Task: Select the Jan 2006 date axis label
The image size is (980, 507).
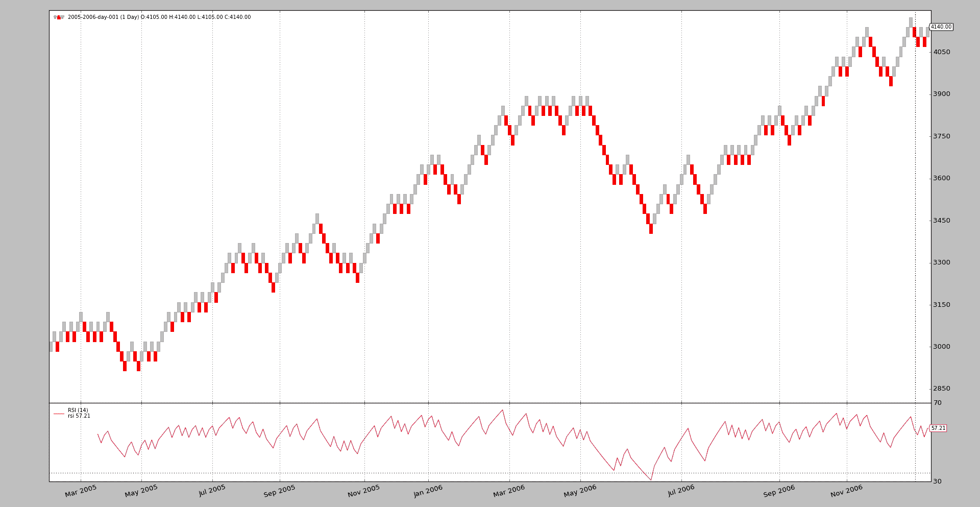Action: pos(428,491)
